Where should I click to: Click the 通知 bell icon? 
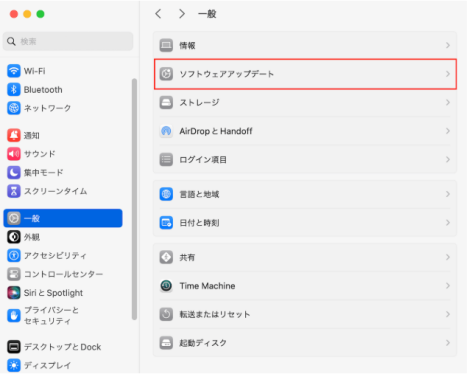[14, 135]
